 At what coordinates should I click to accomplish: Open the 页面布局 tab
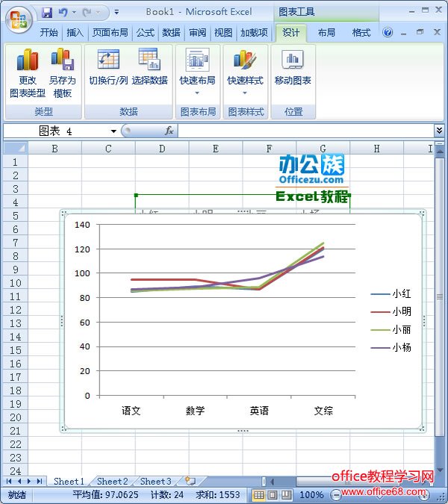(110, 32)
